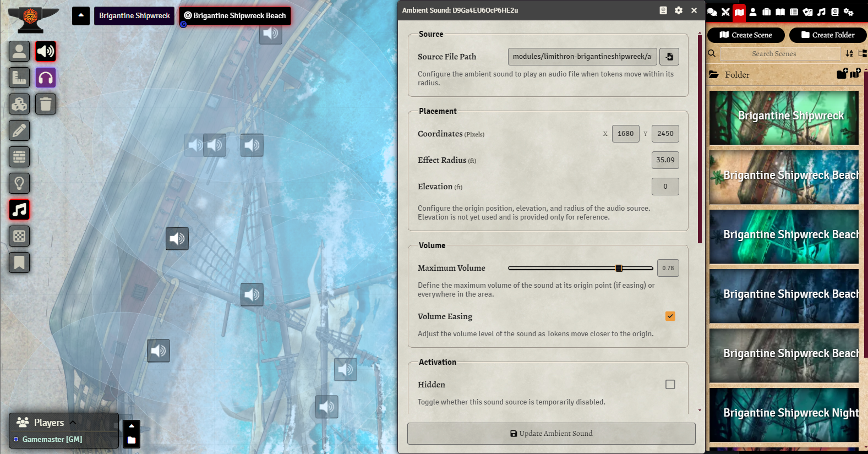868x454 pixels.
Task: Open the Game Settings cogs tab
Action: click(x=849, y=12)
